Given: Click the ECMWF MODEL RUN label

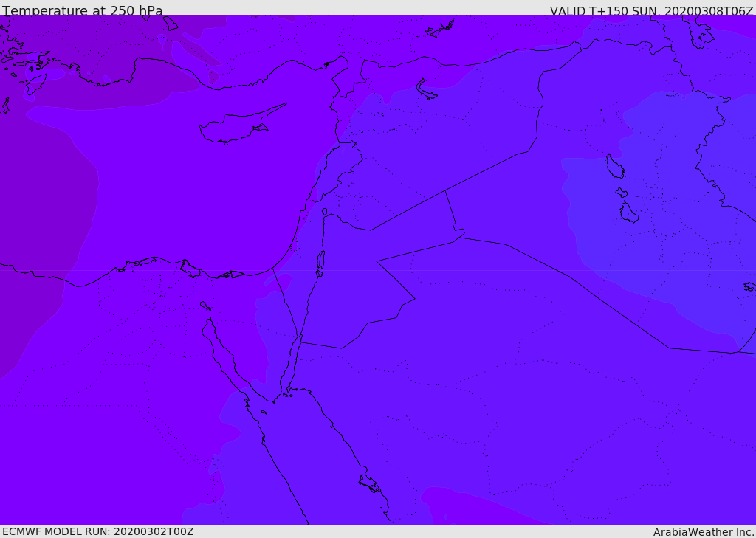Looking at the screenshot, I should pos(97,531).
